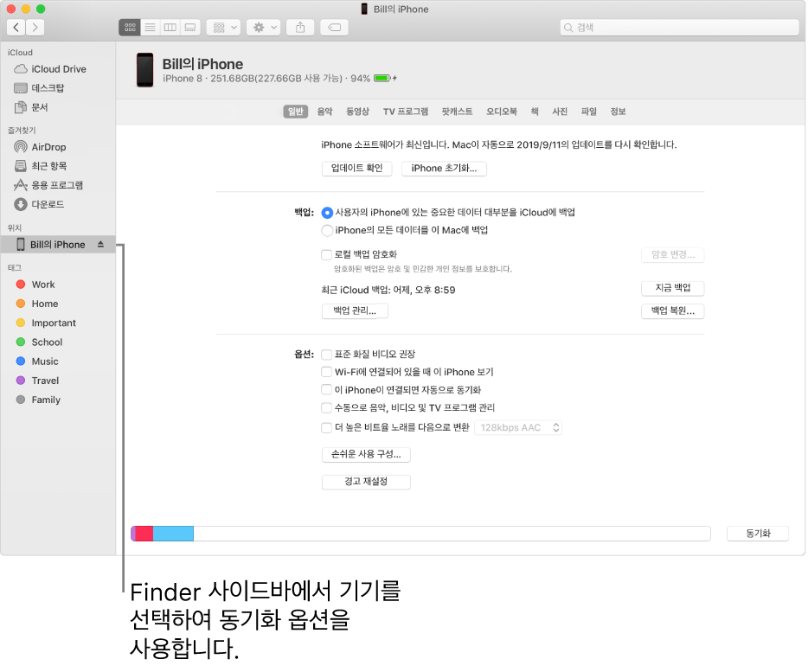This screenshot has width=808, height=672.
Task: Enable 로컬 백업 암호화 checkbox
Action: 326,254
